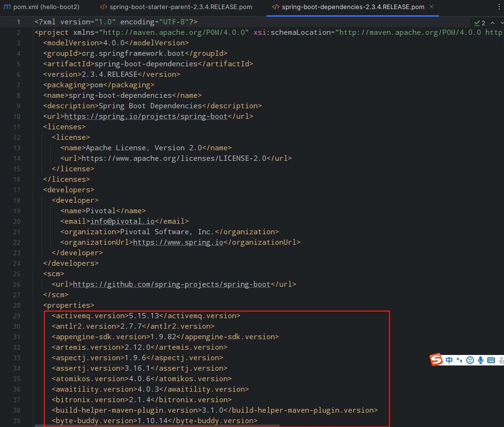
Task: Open the spring.io/projects/spring-boot link
Action: click(146, 116)
